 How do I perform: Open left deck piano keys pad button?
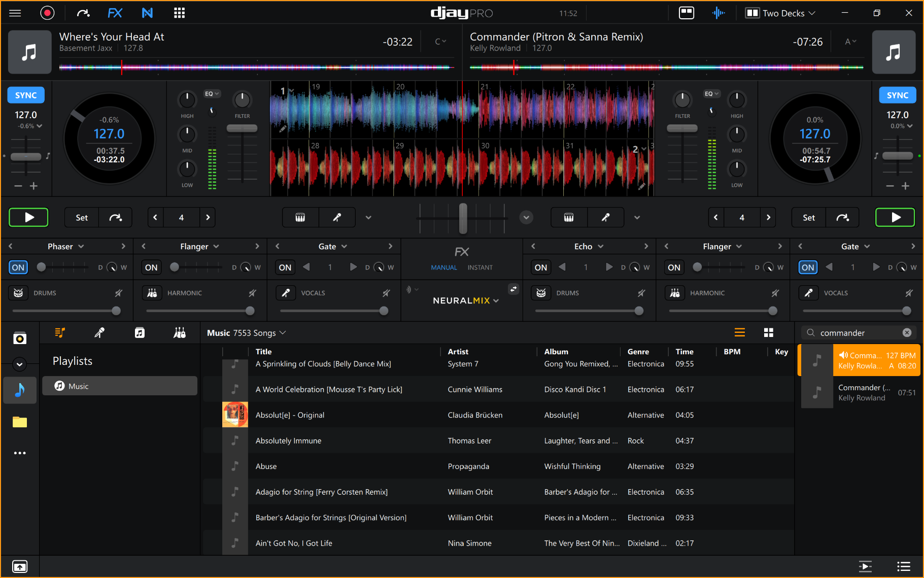300,217
